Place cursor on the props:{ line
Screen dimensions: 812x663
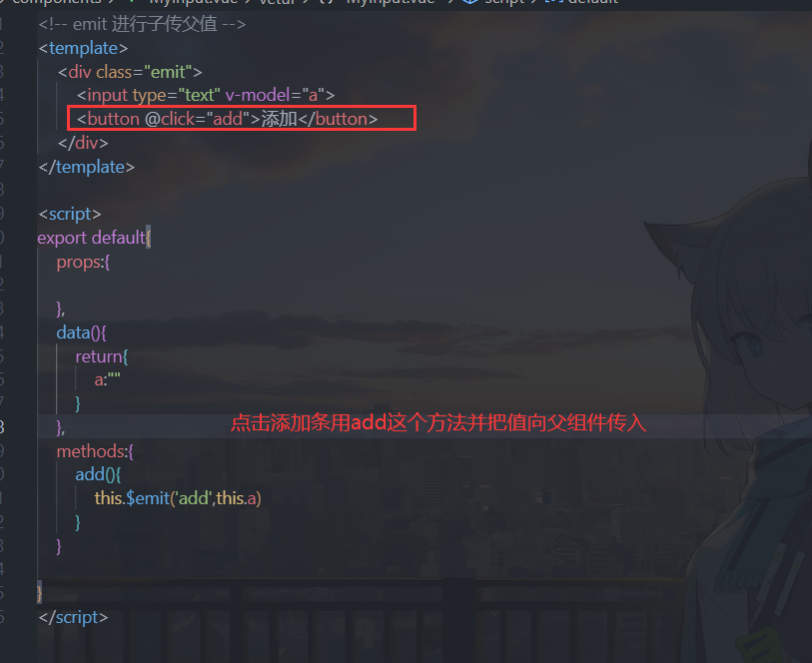pyautogui.click(x=83, y=263)
